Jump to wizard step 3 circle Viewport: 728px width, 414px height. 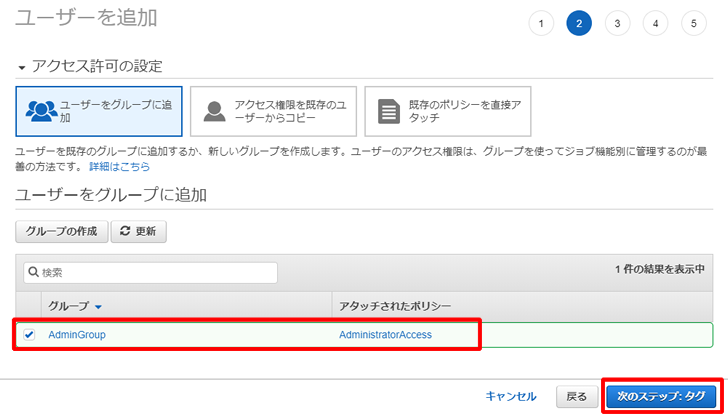tap(617, 23)
